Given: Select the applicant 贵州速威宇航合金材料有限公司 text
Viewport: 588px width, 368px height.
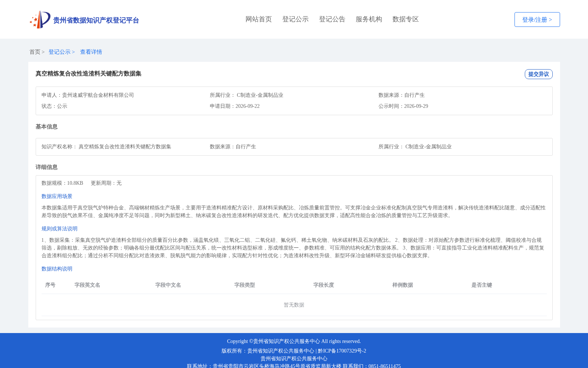Looking at the screenshot, I should (98, 95).
